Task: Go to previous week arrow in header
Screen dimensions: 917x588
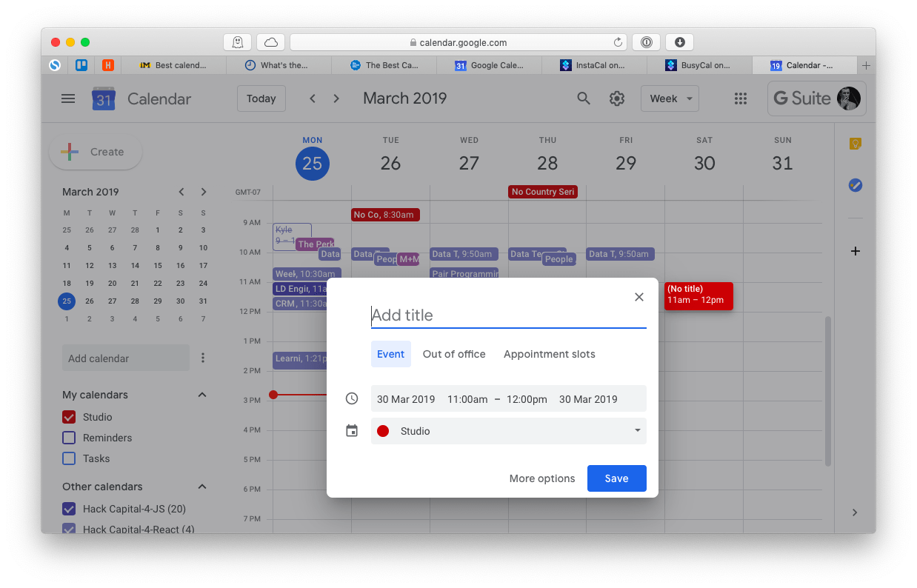Action: tap(313, 98)
